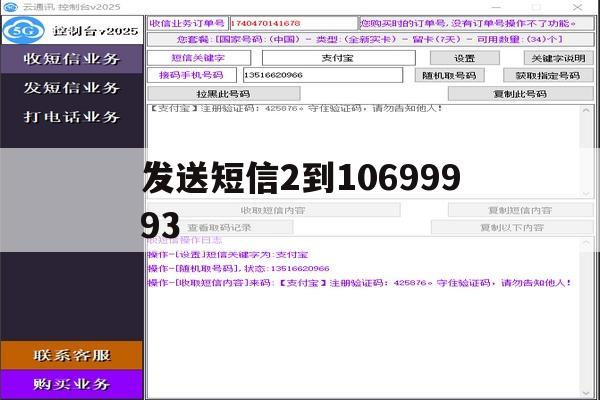The width and height of the screenshot is (600, 400).
Task: Click 查看取码记录 button
Action: (x=220, y=227)
